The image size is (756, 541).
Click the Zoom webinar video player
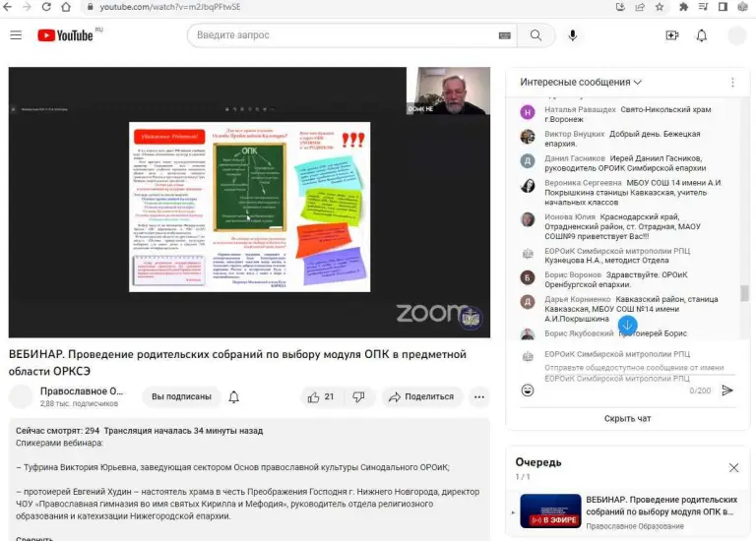click(x=249, y=203)
